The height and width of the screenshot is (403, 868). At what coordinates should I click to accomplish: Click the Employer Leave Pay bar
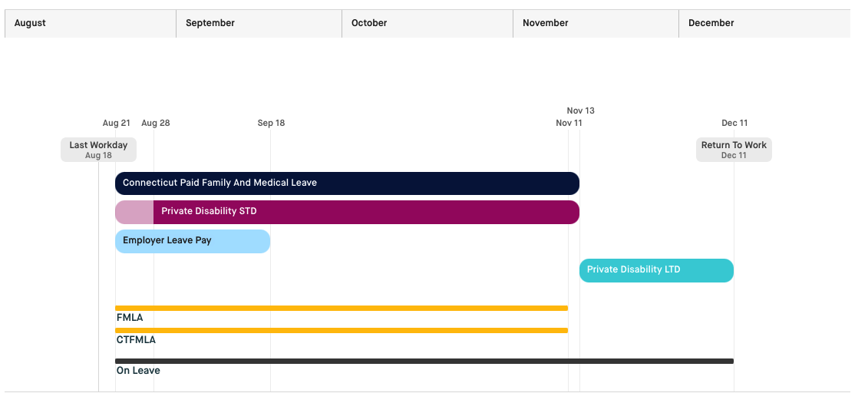[193, 241]
